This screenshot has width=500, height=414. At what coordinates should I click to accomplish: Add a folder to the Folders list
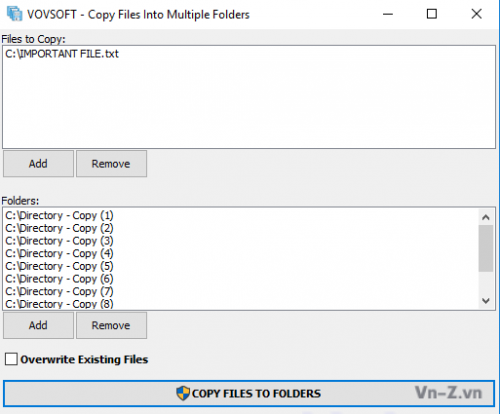coord(38,325)
